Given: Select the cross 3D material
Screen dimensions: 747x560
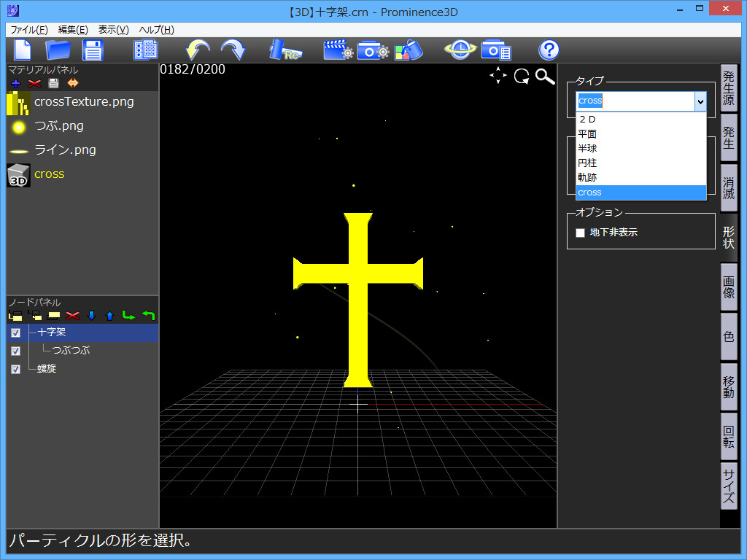Looking at the screenshot, I should [82, 175].
